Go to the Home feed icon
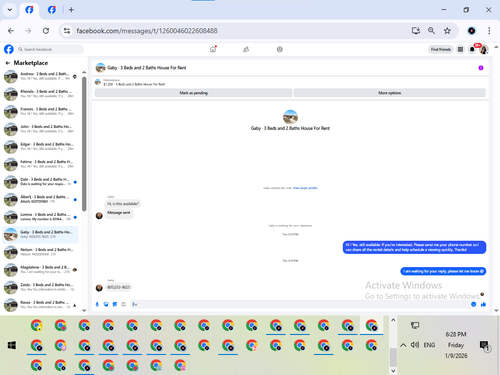 213,49
